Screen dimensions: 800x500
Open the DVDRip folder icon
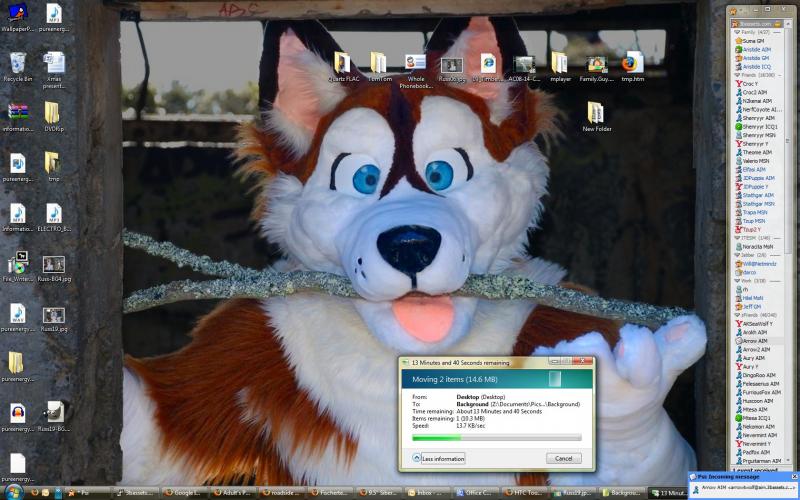[x=53, y=114]
